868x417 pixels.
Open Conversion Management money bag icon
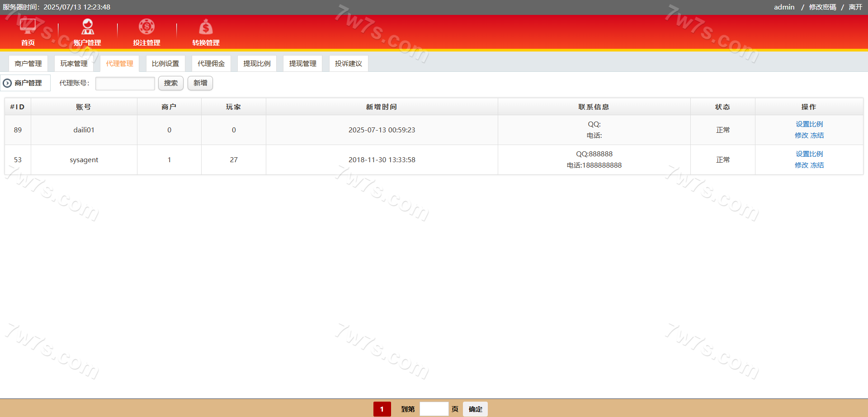pos(206,27)
